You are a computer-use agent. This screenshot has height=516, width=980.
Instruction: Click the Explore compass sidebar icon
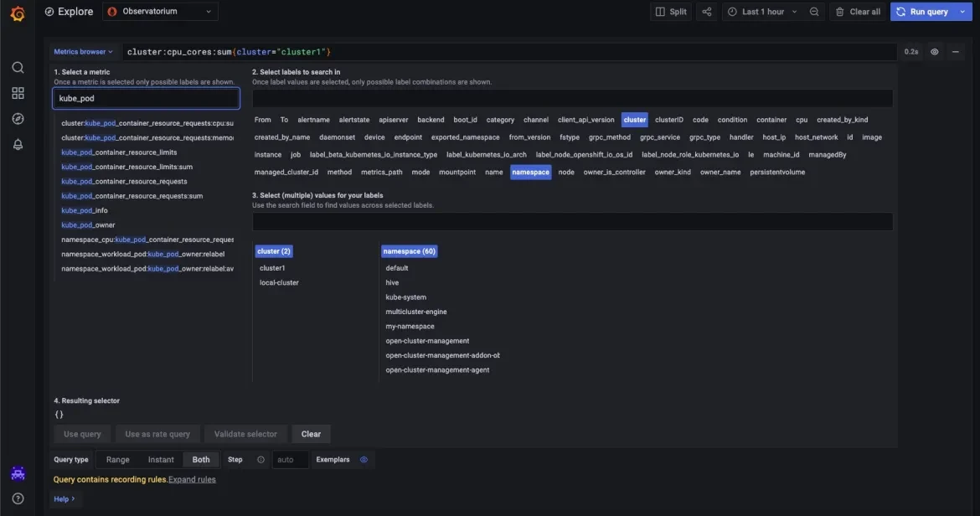point(18,119)
